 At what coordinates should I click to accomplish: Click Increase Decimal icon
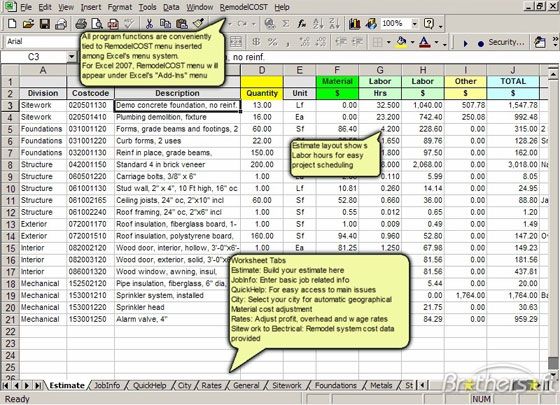pyautogui.click(x=305, y=42)
